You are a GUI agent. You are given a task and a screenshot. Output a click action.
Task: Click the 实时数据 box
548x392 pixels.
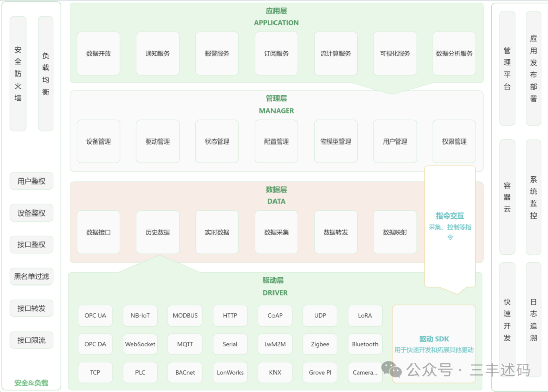pyautogui.click(x=217, y=232)
